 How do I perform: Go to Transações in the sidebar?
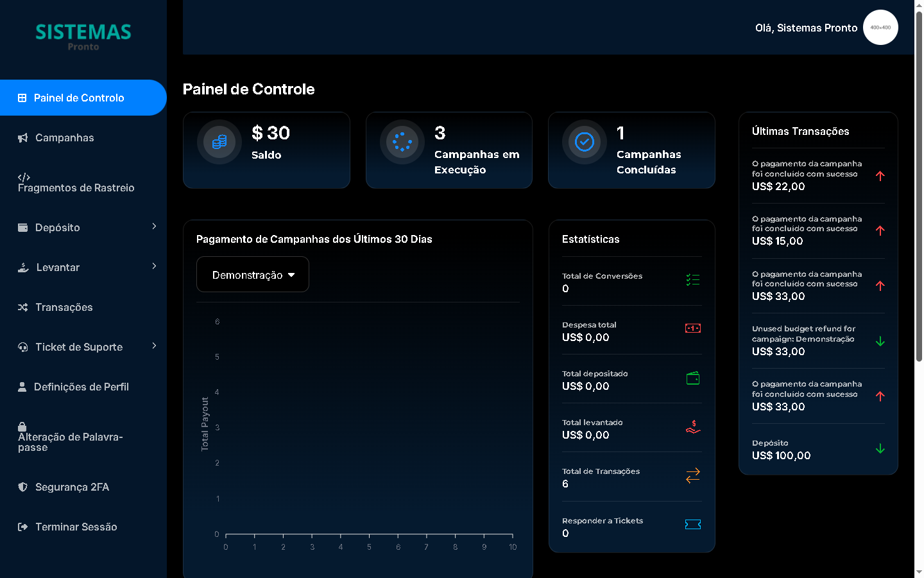click(x=64, y=308)
